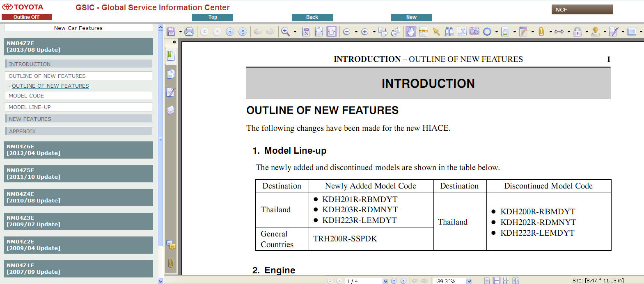Select the sticky Note tool
644x284 pixels.
tap(523, 32)
